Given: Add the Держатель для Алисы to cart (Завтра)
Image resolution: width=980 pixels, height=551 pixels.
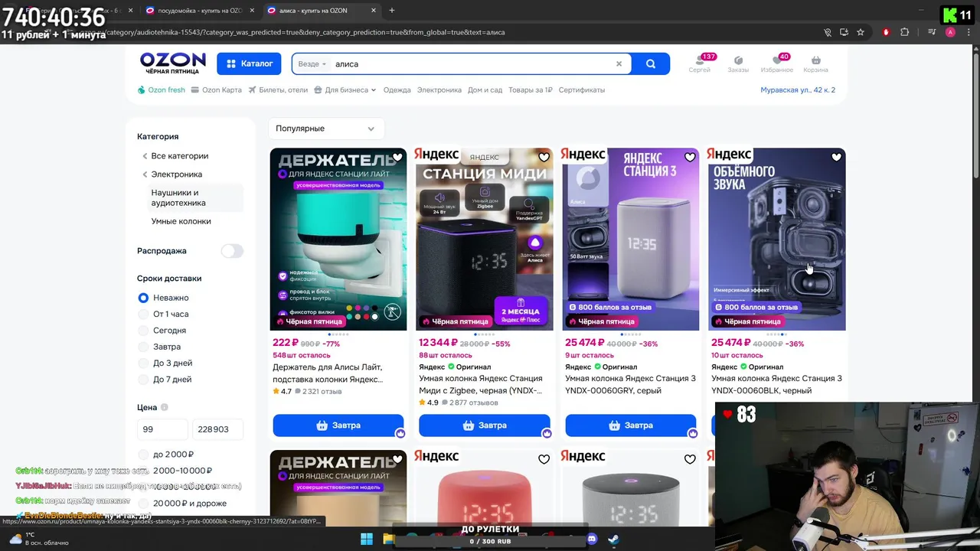Looking at the screenshot, I should coord(338,425).
